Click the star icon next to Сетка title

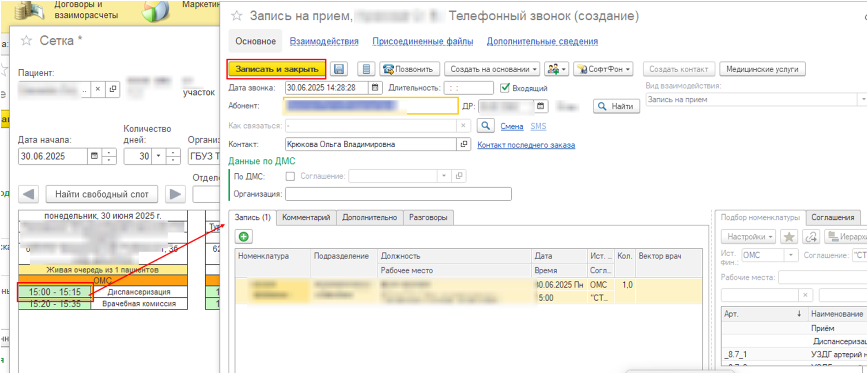coord(26,41)
